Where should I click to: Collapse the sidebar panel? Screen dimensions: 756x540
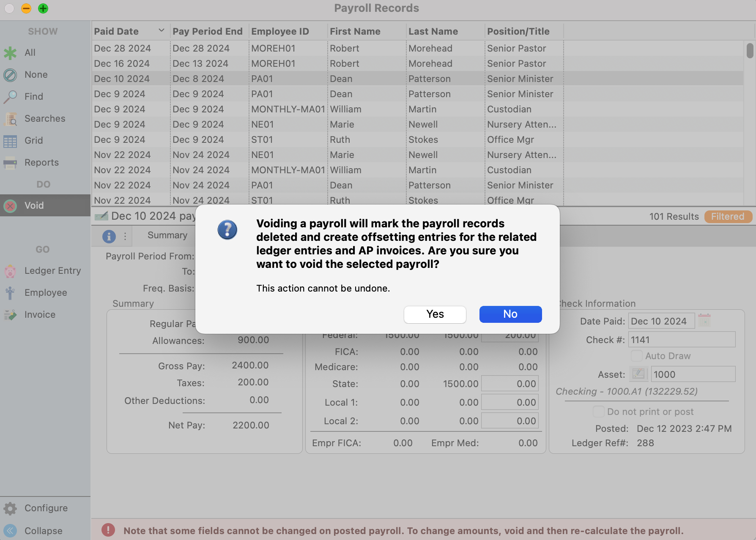[x=10, y=531]
